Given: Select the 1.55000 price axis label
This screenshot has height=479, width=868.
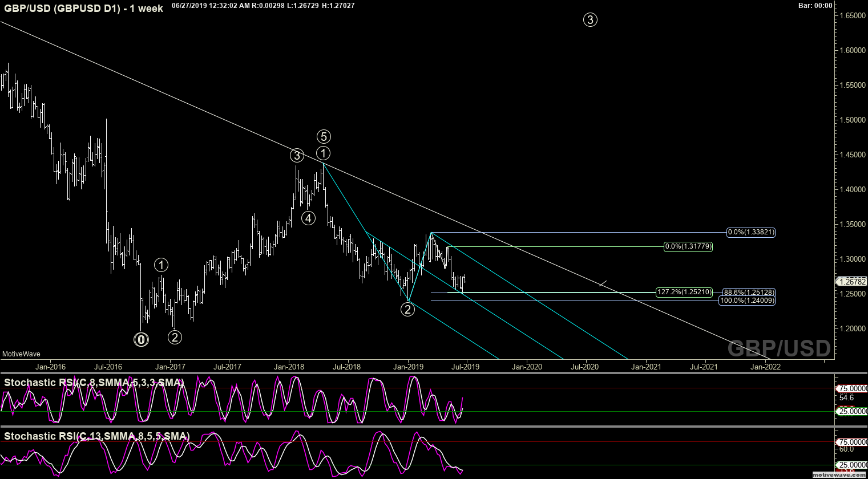Looking at the screenshot, I should point(851,85).
